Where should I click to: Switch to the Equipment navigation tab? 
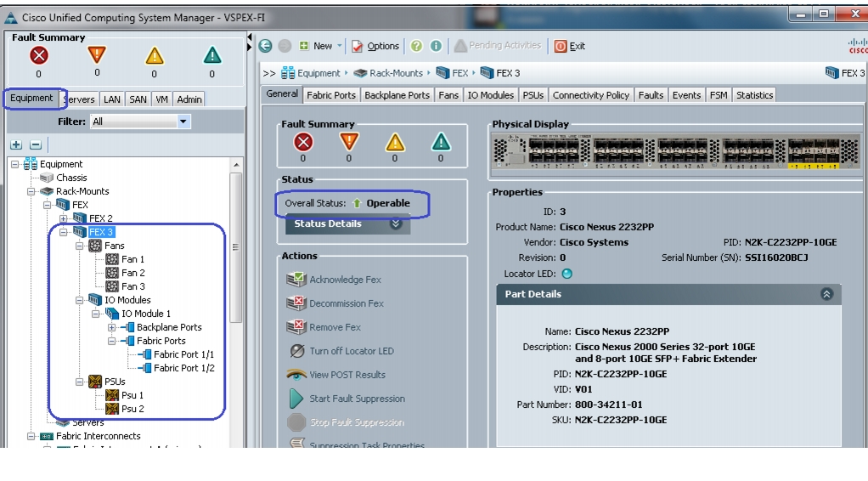(x=31, y=98)
